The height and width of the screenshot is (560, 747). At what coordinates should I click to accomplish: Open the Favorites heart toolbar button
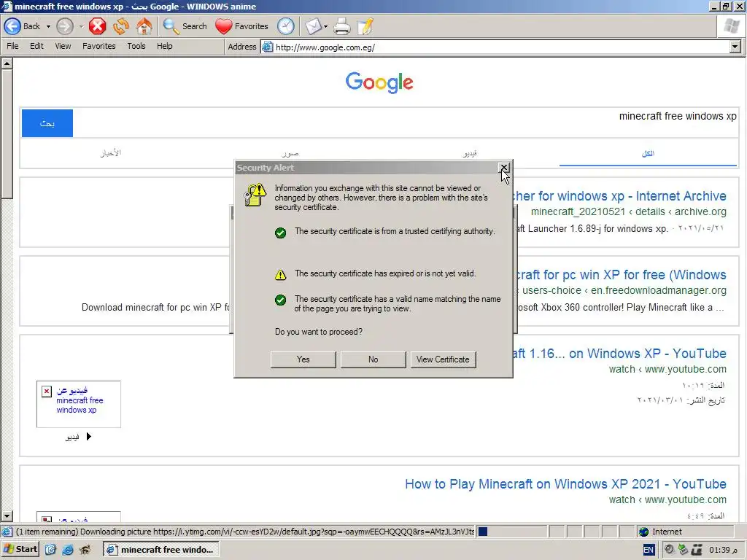tap(241, 26)
